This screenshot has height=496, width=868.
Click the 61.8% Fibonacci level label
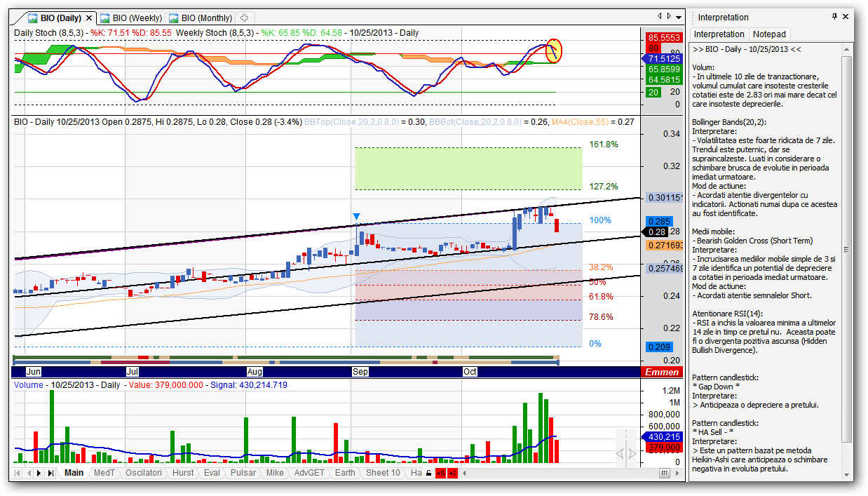click(x=602, y=297)
